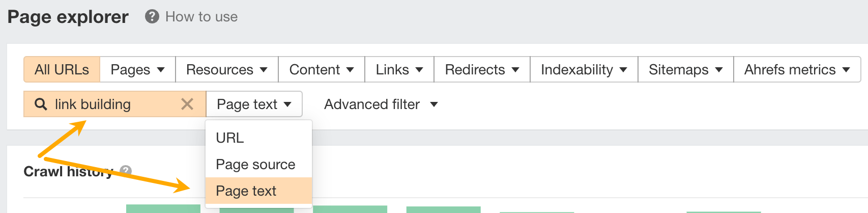
Task: Clear the link building search text
Action: 187,104
